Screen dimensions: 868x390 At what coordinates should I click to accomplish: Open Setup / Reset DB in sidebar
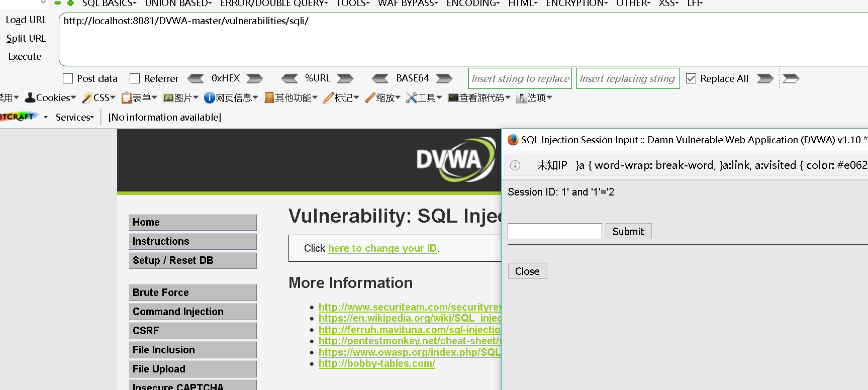pos(192,260)
